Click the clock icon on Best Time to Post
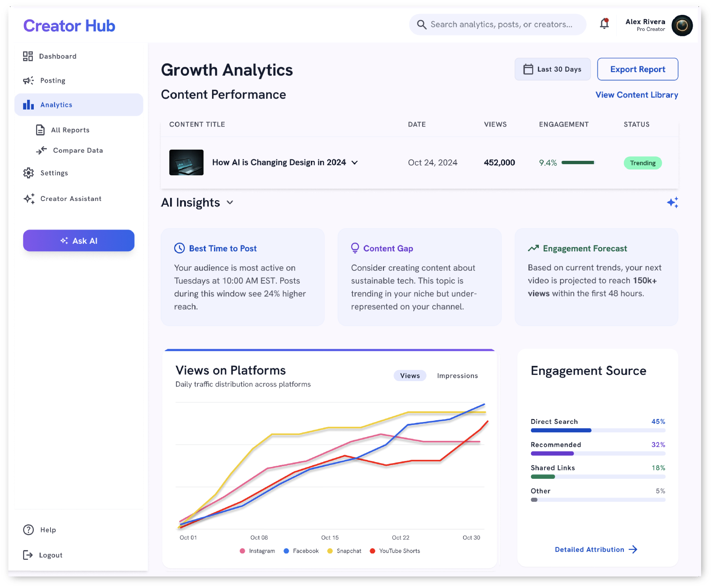This screenshot has width=713, height=588. coord(179,248)
